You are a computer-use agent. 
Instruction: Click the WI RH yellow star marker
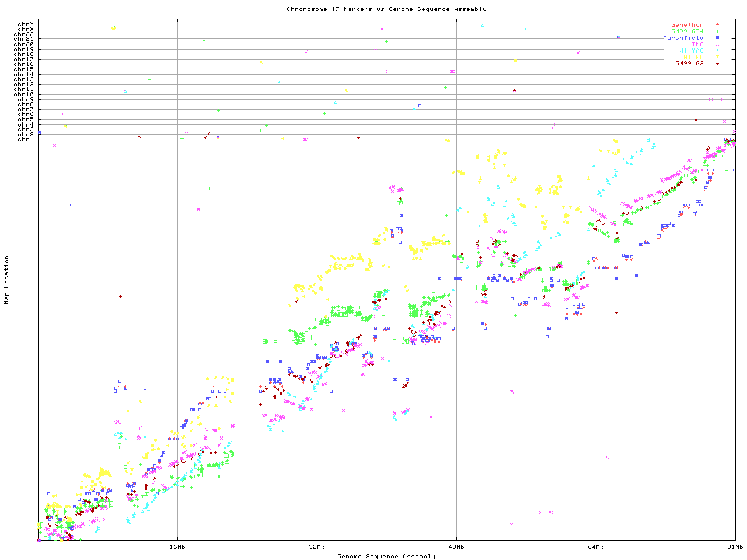click(717, 57)
